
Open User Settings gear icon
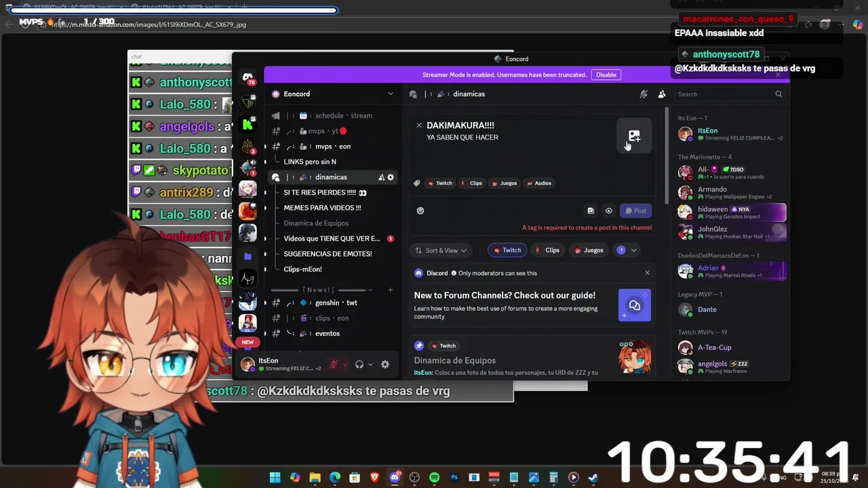[385, 365]
